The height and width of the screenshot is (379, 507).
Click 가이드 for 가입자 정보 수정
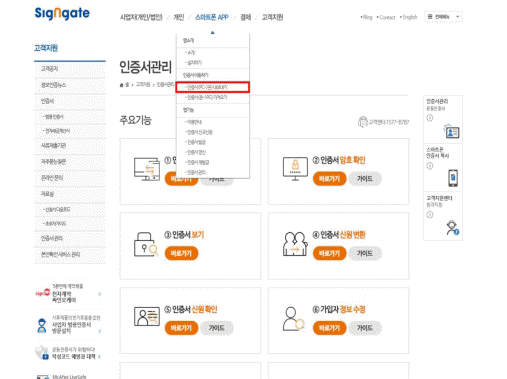coord(365,328)
